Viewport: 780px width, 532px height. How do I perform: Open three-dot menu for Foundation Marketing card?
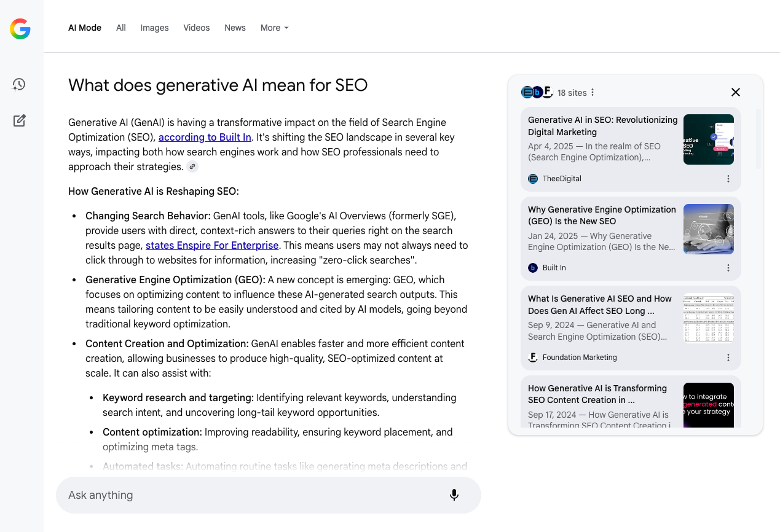coord(728,358)
